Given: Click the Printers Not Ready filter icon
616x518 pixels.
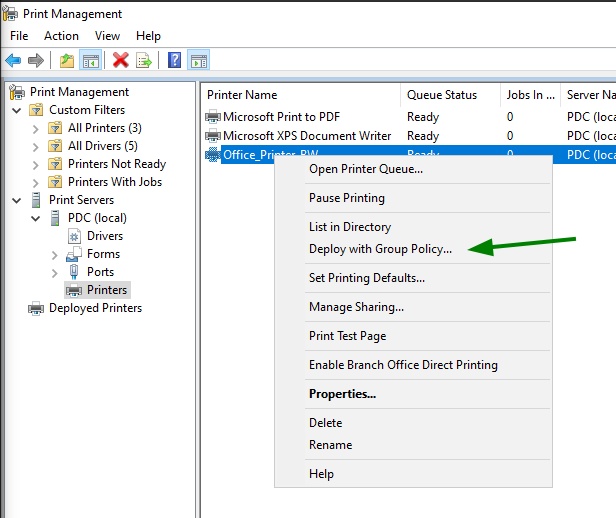Looking at the screenshot, I should pos(55,164).
